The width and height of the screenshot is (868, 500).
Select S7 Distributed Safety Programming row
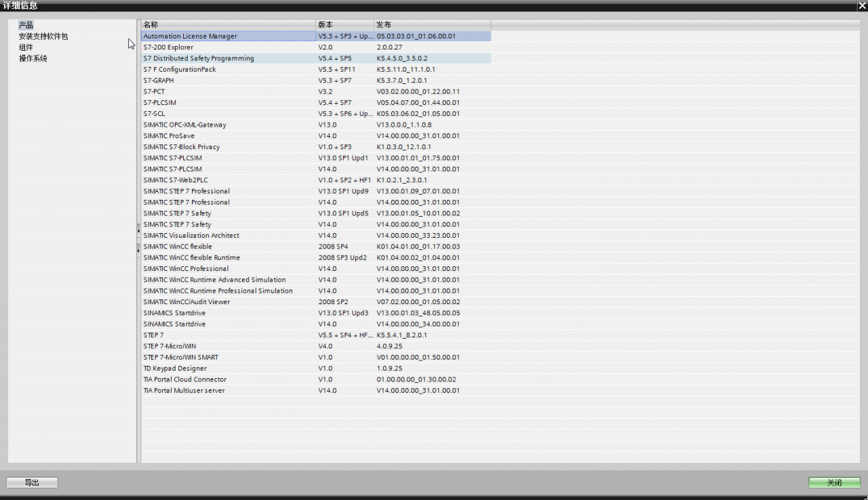316,58
